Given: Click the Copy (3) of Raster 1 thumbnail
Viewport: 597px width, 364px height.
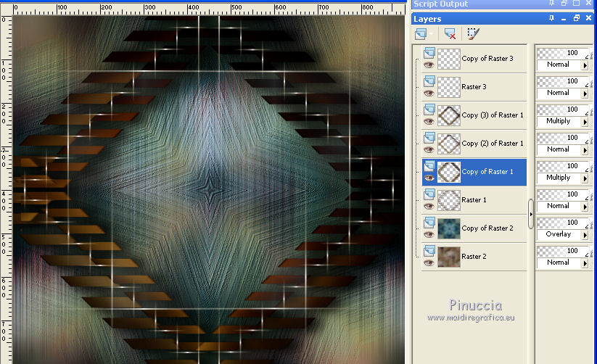Looking at the screenshot, I should coord(449,115).
